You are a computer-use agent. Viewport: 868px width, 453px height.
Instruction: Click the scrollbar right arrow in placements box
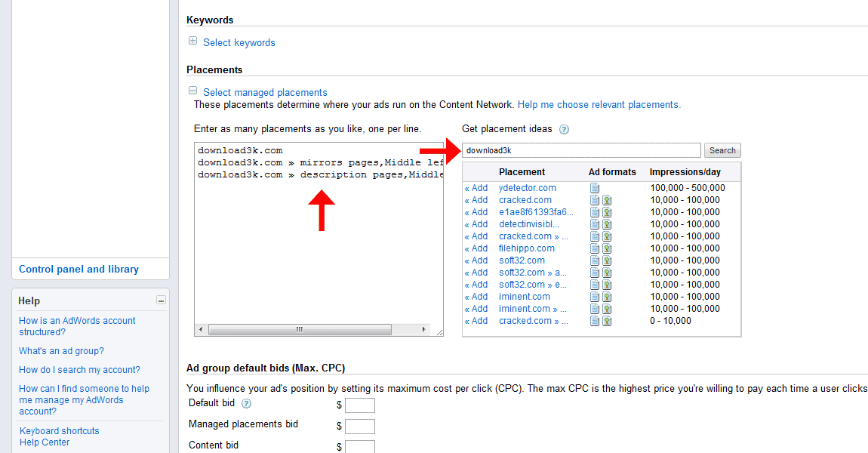423,329
